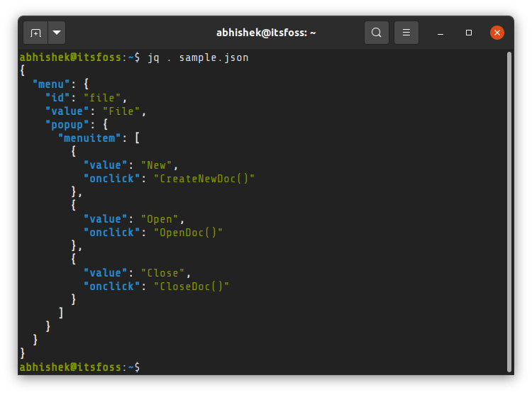532x395 pixels.
Task: Click the "New" value
Action: 156,165
